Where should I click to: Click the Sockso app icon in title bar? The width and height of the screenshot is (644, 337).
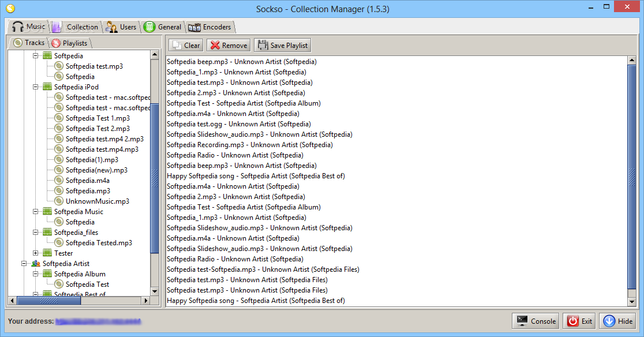(10, 8)
